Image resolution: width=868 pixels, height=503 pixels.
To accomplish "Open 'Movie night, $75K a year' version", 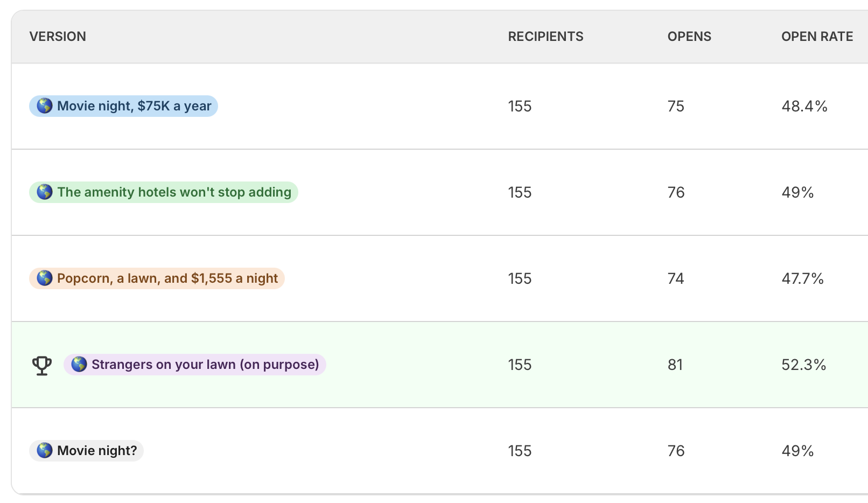I will [x=123, y=106].
